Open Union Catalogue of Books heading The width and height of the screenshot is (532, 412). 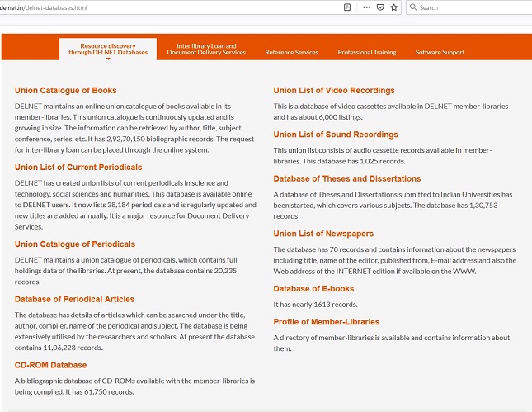(x=65, y=90)
